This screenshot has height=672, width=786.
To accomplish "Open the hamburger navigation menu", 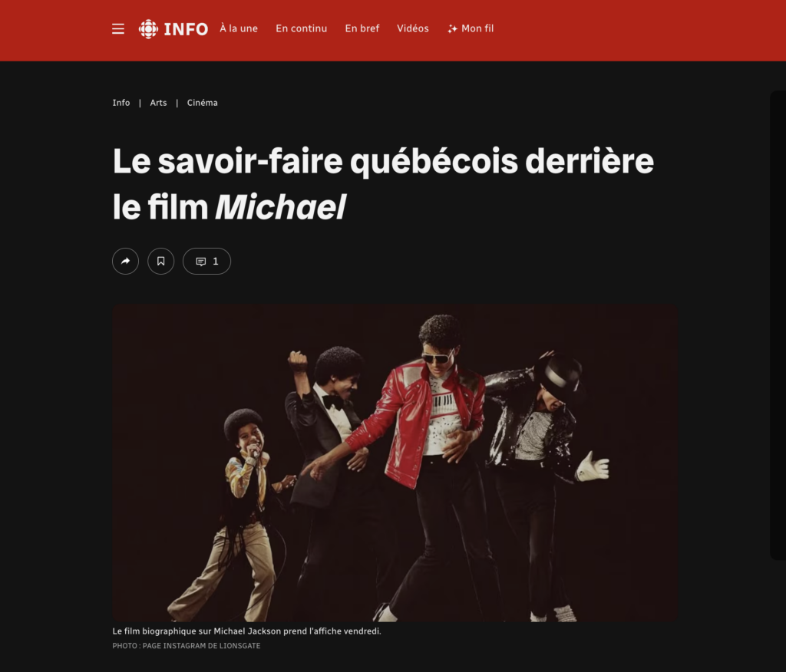I will [x=117, y=28].
